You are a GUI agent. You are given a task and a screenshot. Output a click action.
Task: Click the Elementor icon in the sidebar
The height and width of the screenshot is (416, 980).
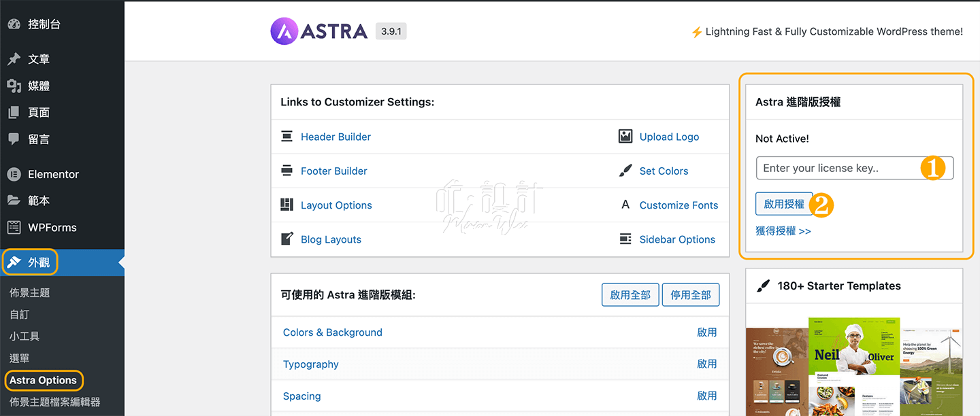point(14,174)
